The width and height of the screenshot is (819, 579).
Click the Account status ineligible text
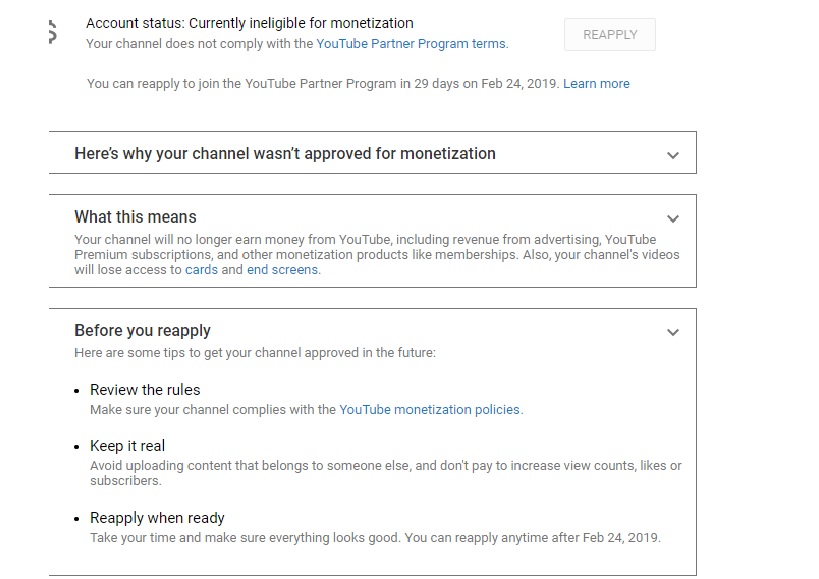click(x=249, y=23)
